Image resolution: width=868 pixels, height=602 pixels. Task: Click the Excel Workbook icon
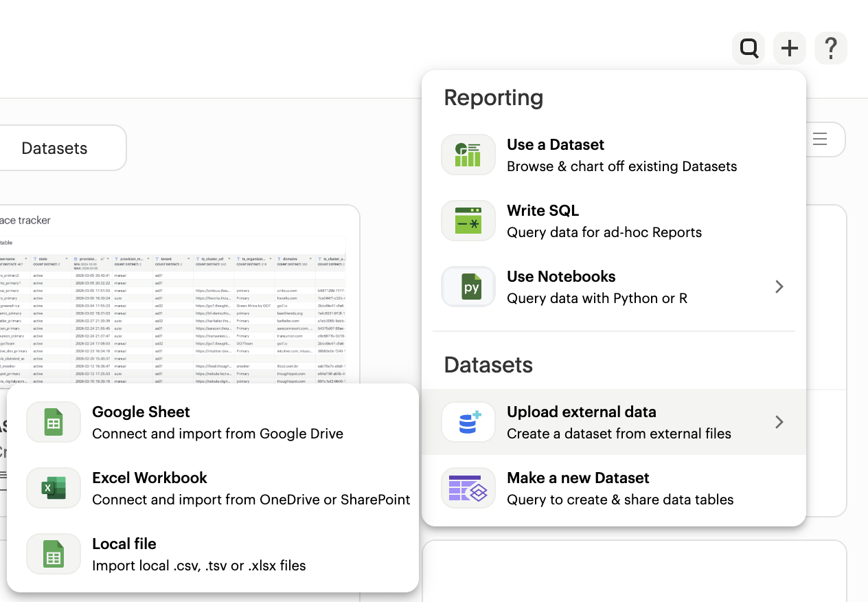point(53,487)
